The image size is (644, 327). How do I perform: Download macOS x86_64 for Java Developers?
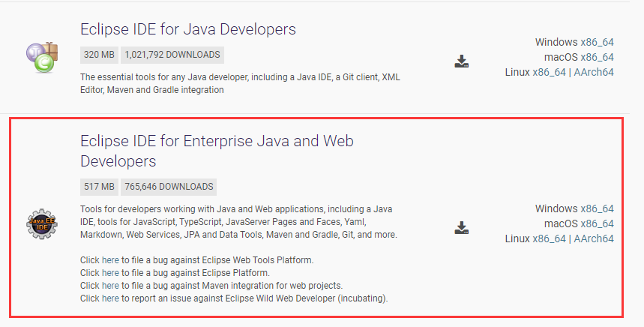(597, 57)
